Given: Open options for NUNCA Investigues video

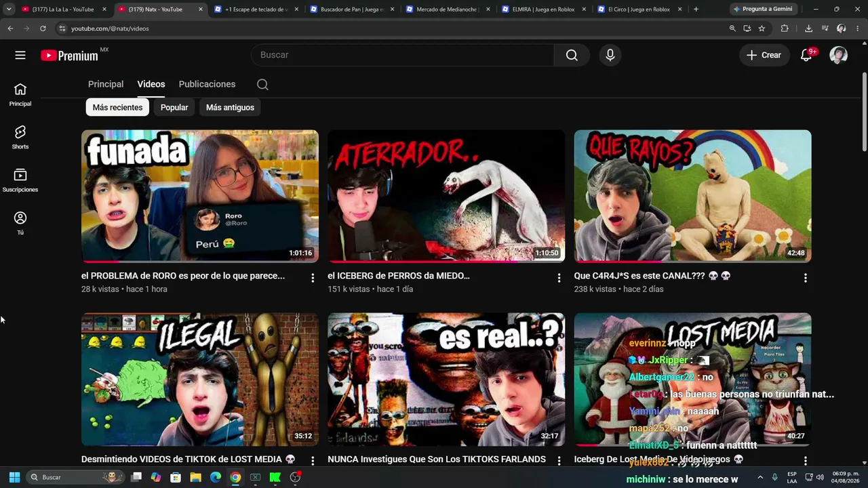Looking at the screenshot, I should (x=559, y=461).
